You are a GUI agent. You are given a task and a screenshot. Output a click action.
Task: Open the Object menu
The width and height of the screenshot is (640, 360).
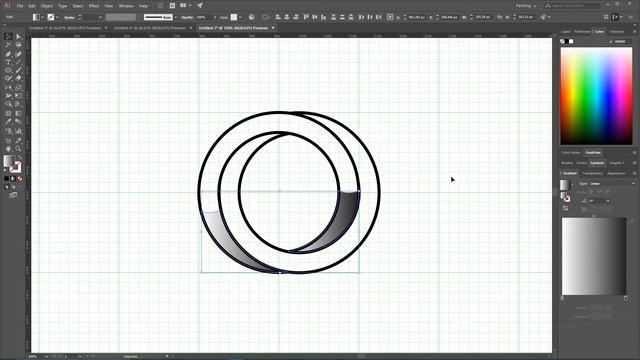coord(47,6)
